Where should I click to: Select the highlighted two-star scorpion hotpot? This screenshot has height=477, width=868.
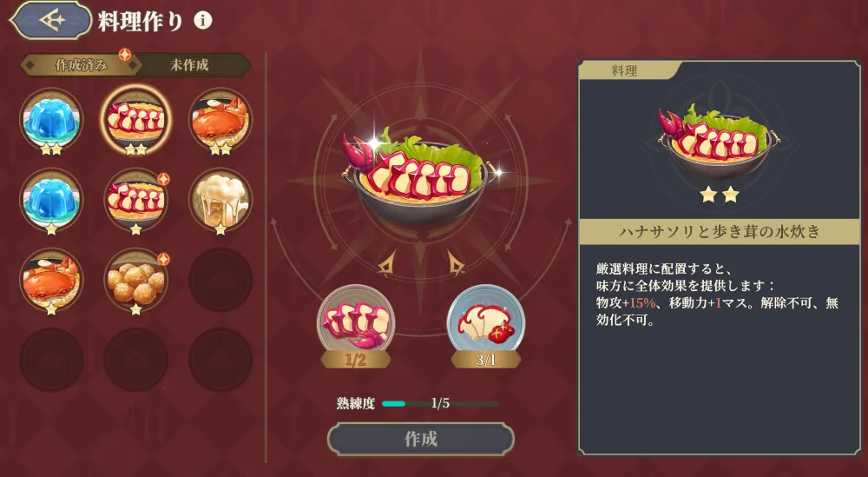[135, 120]
